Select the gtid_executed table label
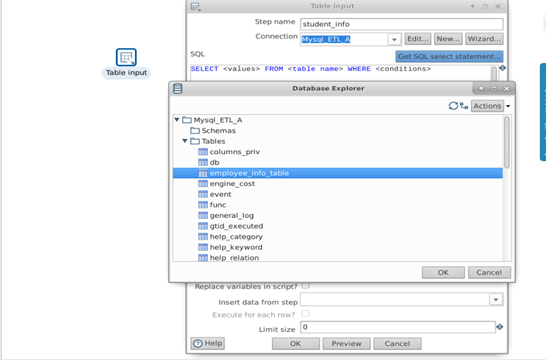546x360 pixels. tap(236, 226)
